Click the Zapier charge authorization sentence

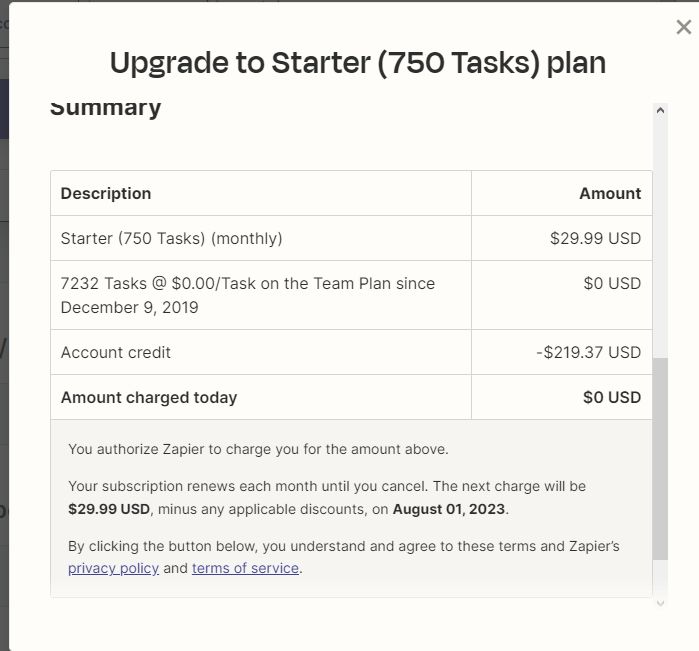258,449
